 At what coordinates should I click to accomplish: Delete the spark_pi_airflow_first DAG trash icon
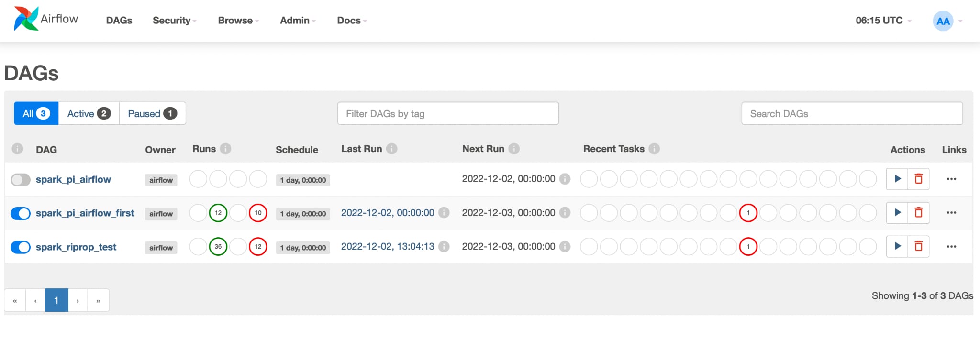tap(918, 212)
